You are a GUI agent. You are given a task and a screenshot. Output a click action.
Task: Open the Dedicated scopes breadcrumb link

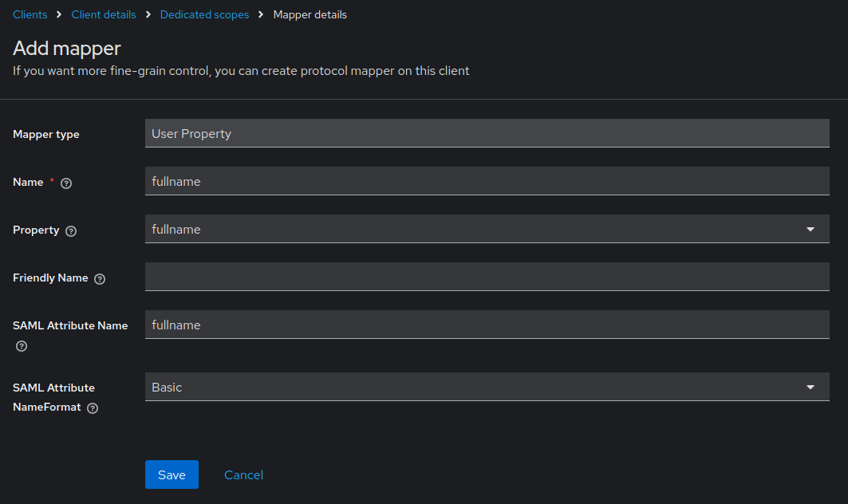204,14
